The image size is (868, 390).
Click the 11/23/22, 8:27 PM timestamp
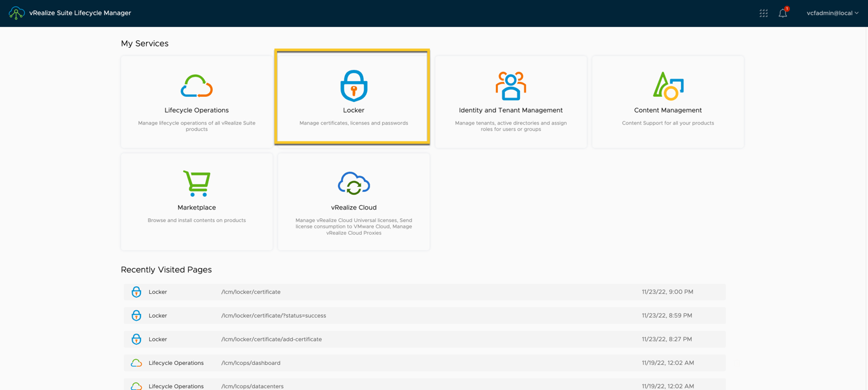(x=667, y=339)
